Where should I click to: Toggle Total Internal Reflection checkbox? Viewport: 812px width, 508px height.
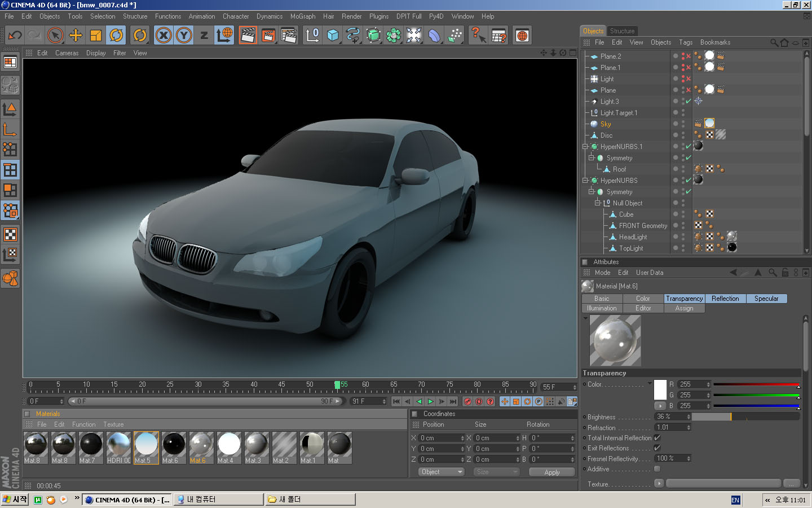657,437
